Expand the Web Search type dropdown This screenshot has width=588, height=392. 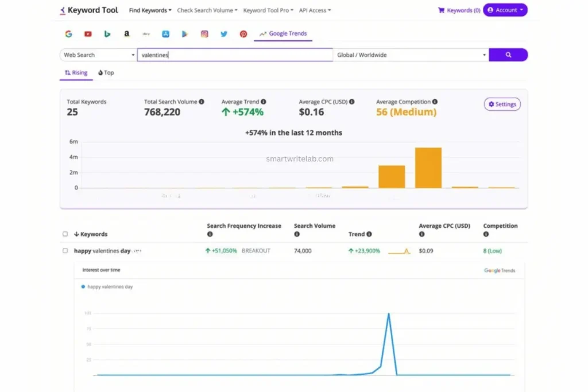click(99, 55)
